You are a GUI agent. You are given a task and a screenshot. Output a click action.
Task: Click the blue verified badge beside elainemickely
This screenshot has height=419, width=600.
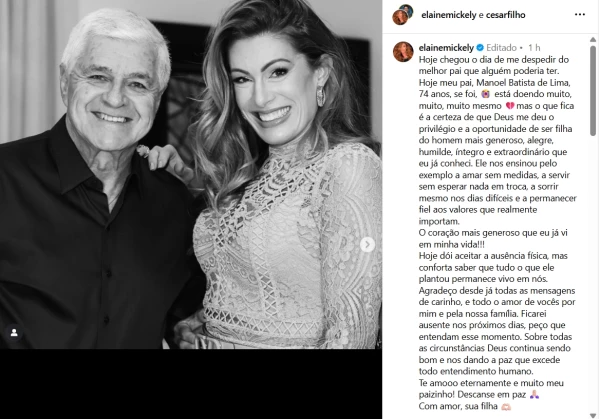pyautogui.click(x=480, y=48)
